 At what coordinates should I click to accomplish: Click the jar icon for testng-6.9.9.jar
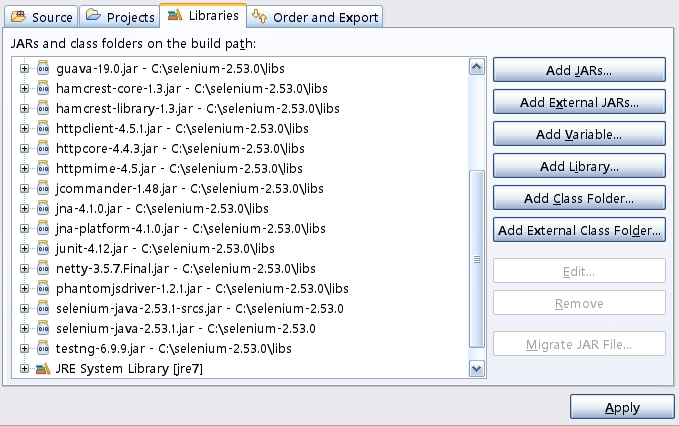click(43, 349)
